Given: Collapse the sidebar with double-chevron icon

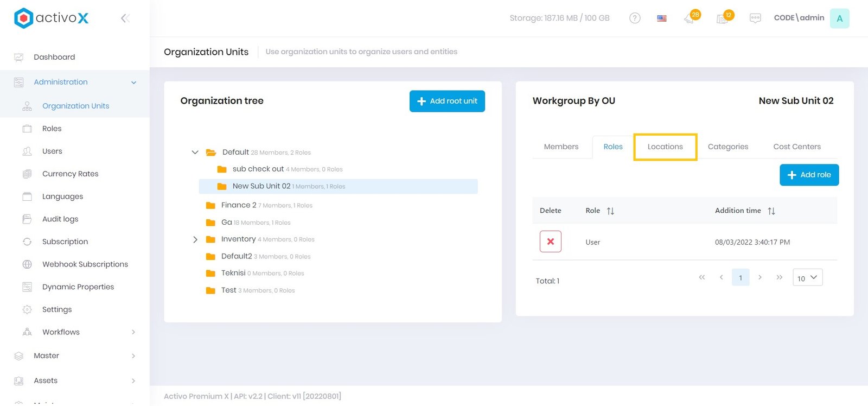Looking at the screenshot, I should tap(125, 18).
